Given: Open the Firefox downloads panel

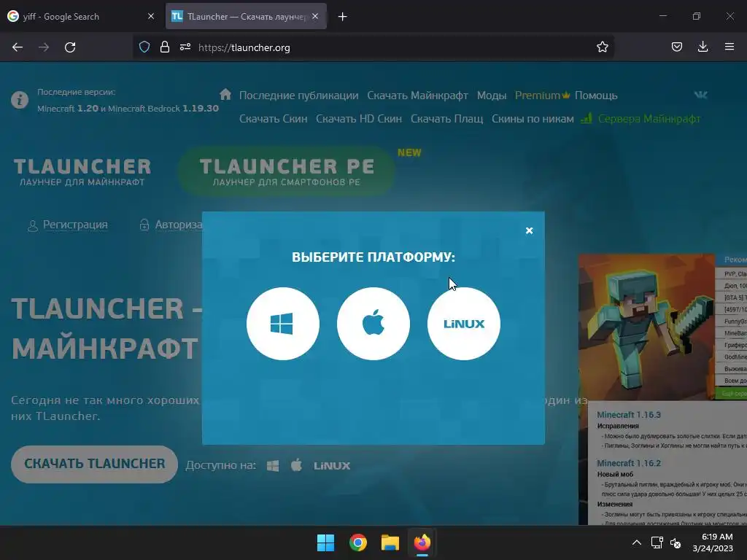Looking at the screenshot, I should point(703,47).
